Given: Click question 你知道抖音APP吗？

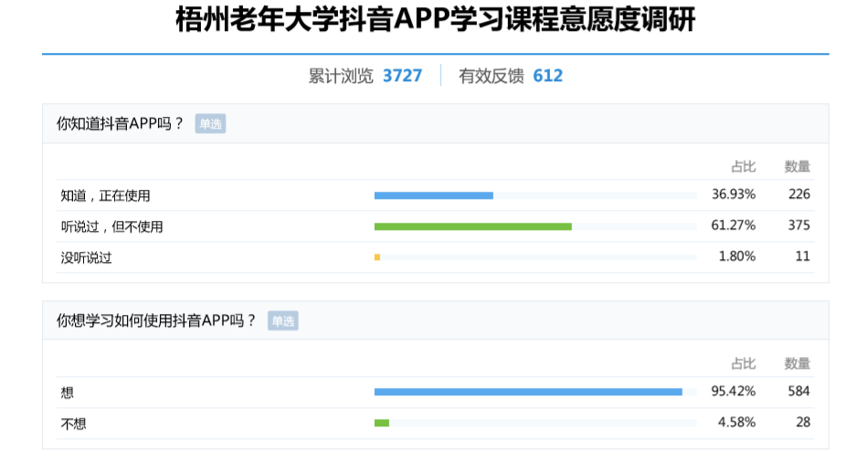Looking at the screenshot, I should tap(120, 123).
